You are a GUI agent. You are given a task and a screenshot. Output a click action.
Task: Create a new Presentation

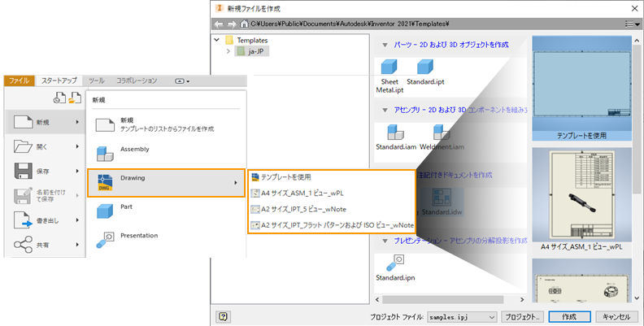(x=166, y=239)
